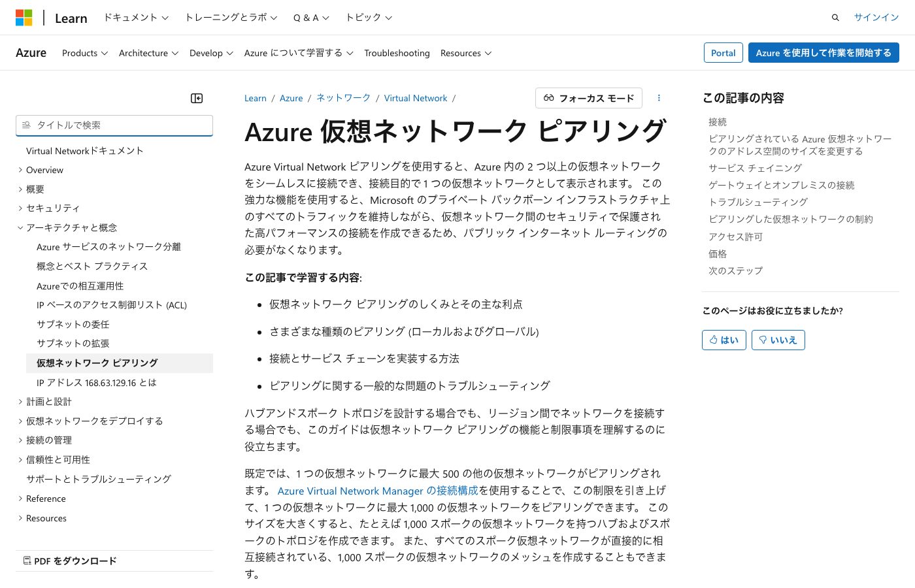The height and width of the screenshot is (588, 915).
Task: Download the PDF via PDF をダウンロード
Action: (x=70, y=561)
